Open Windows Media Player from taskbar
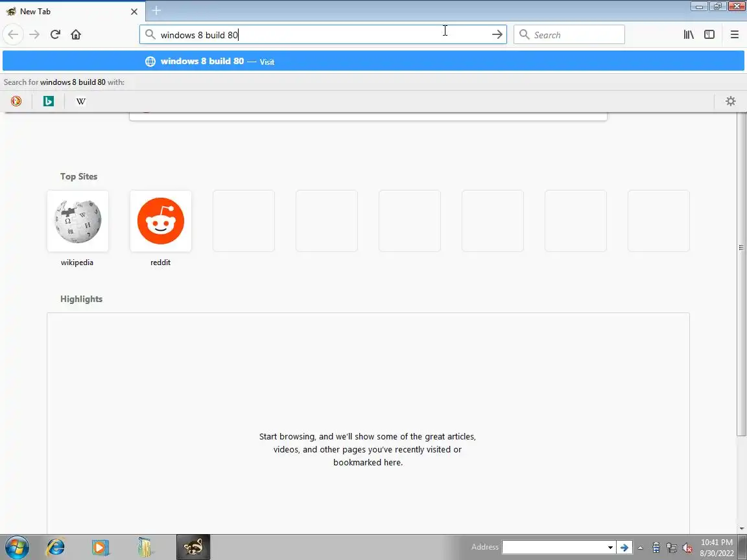The width and height of the screenshot is (747, 560). coord(100,547)
